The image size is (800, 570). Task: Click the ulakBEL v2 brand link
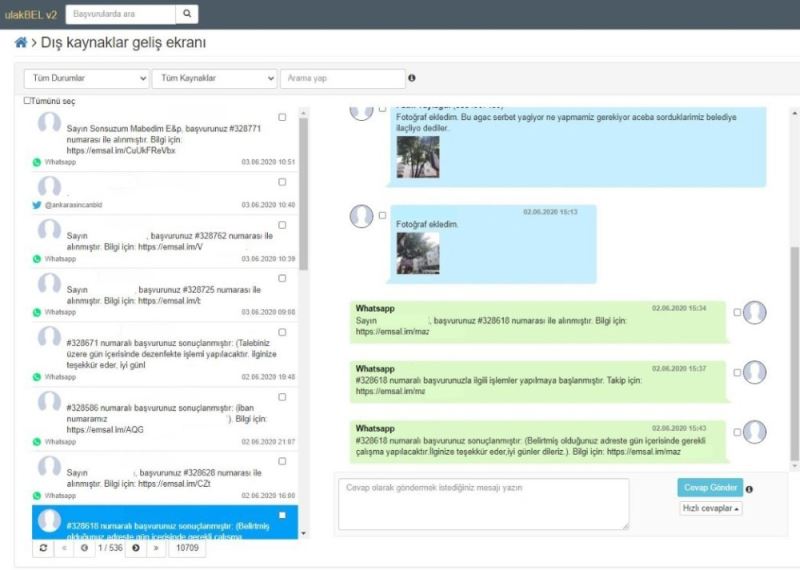pyautogui.click(x=30, y=14)
